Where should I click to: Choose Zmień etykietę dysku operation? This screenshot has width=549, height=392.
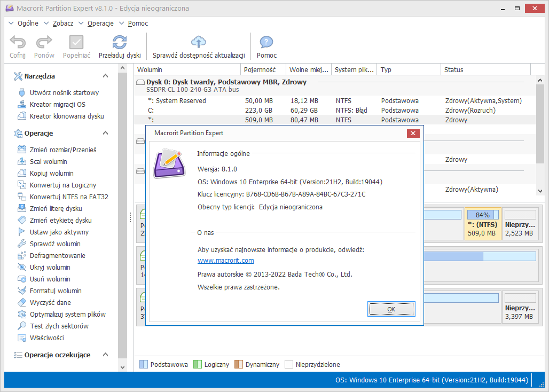click(x=60, y=220)
